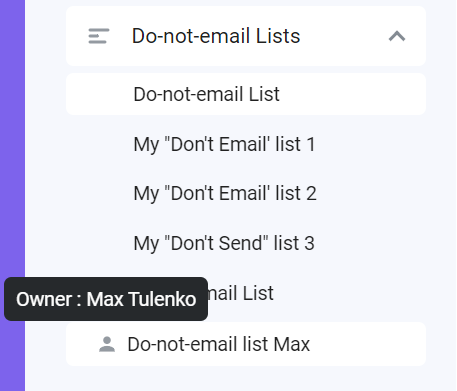Viewport: 457px width, 391px height.
Task: Open My "Don't Email' list 1
Action: coord(224,144)
